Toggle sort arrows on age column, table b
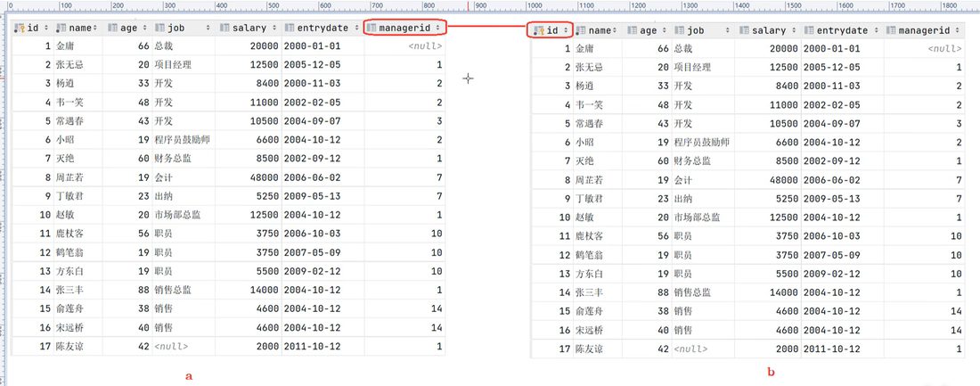 click(664, 30)
